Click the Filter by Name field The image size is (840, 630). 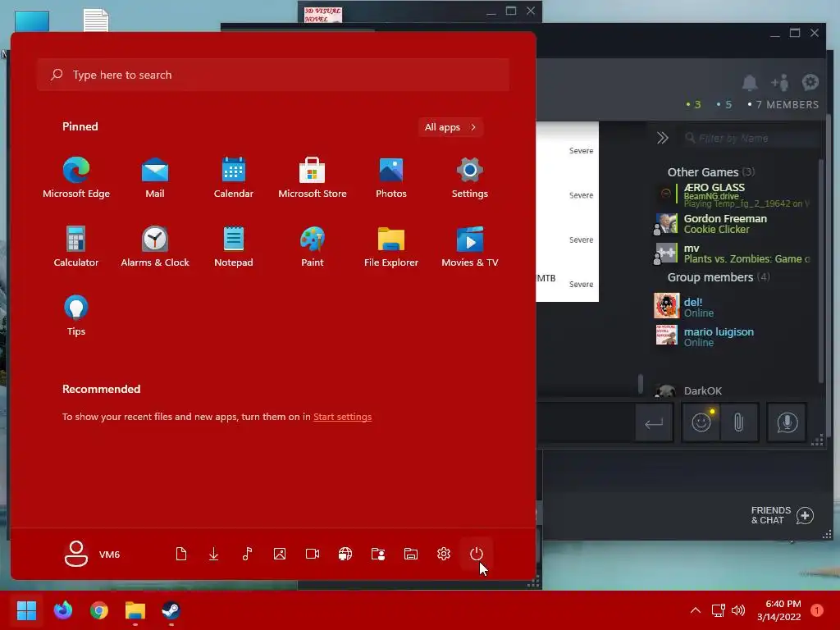[750, 138]
